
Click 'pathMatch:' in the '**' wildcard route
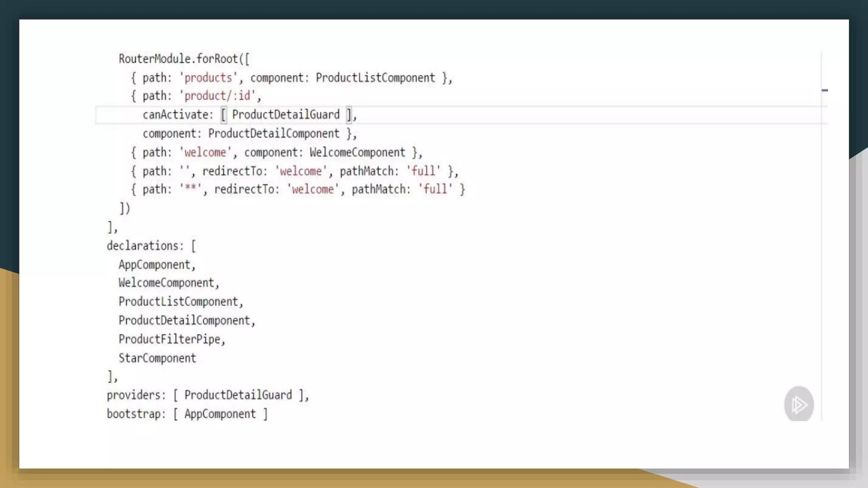coord(381,189)
